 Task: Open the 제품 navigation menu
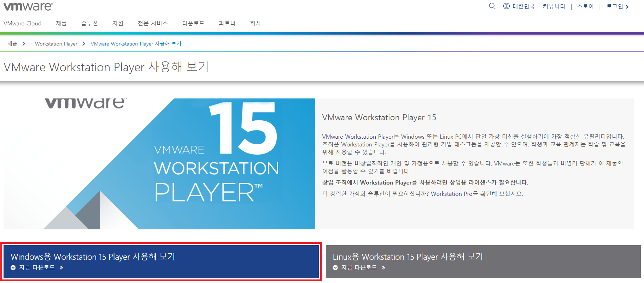point(61,23)
